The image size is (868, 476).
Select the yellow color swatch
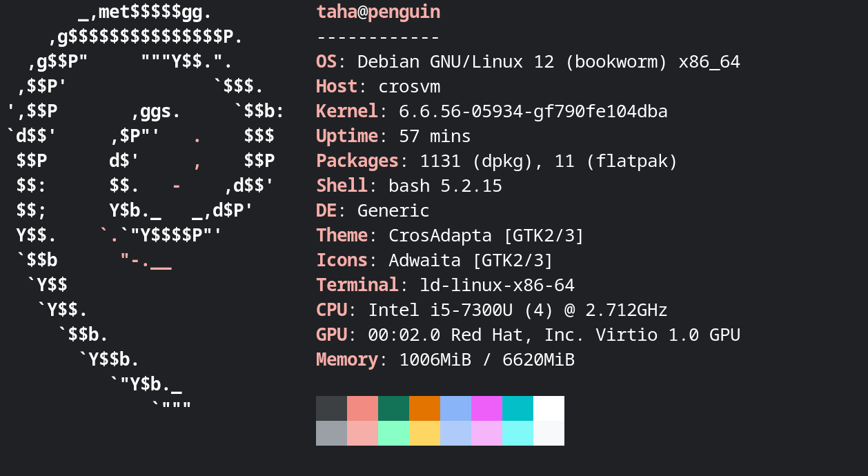[424, 433]
